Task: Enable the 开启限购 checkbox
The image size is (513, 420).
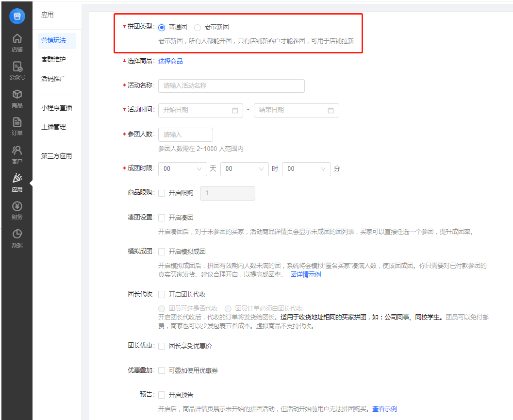Action: click(x=162, y=193)
